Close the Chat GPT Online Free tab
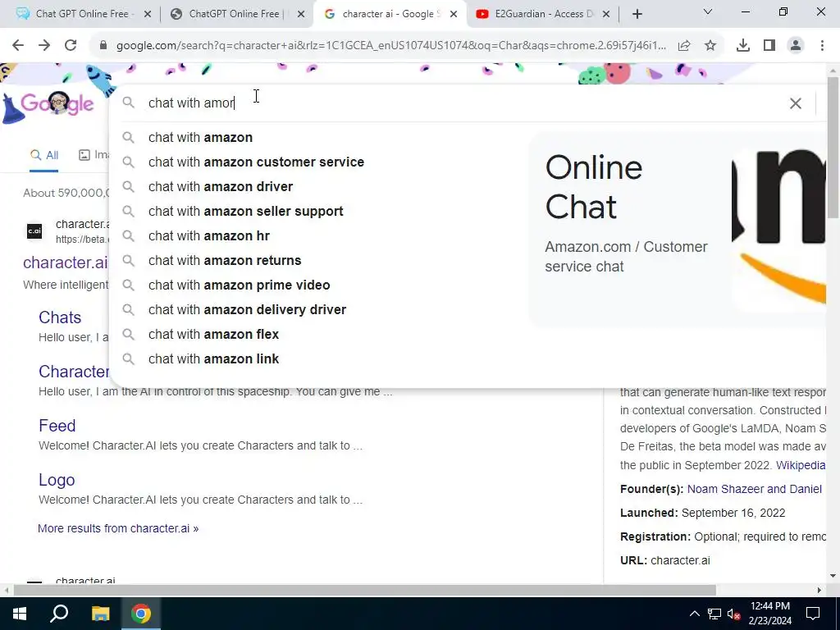The height and width of the screenshot is (630, 840). pos(148,15)
